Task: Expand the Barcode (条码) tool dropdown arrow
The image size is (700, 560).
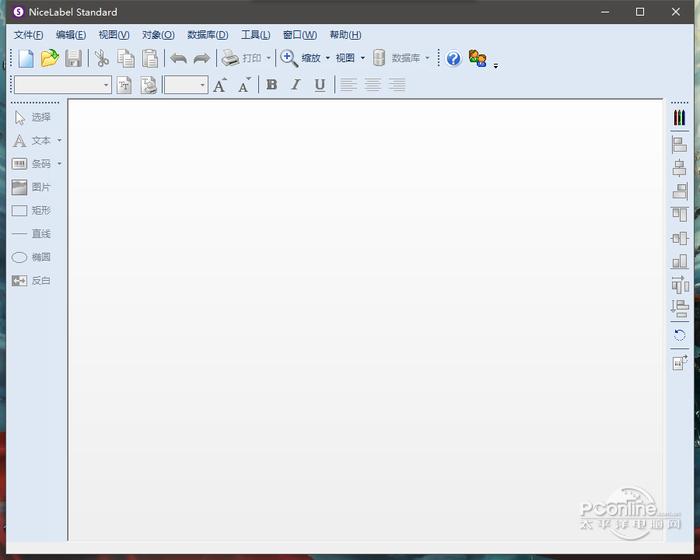Action: (x=59, y=164)
